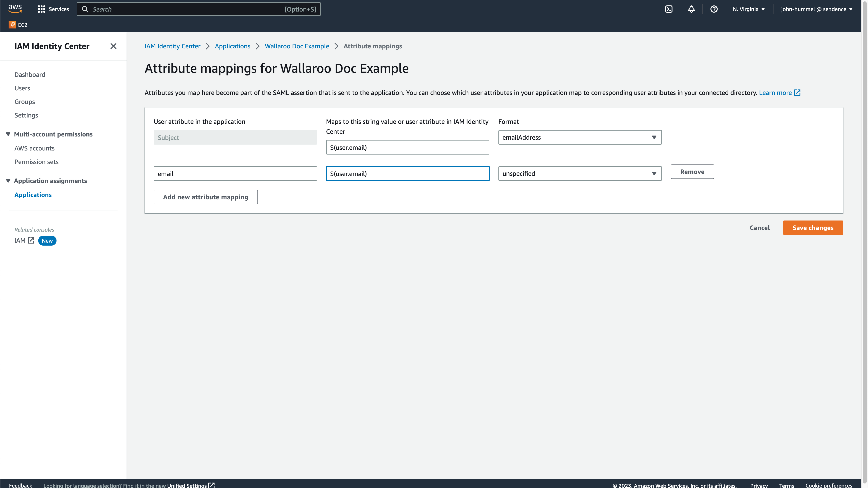The image size is (868, 488).
Task: Open Users in the sidebar
Action: [22, 88]
